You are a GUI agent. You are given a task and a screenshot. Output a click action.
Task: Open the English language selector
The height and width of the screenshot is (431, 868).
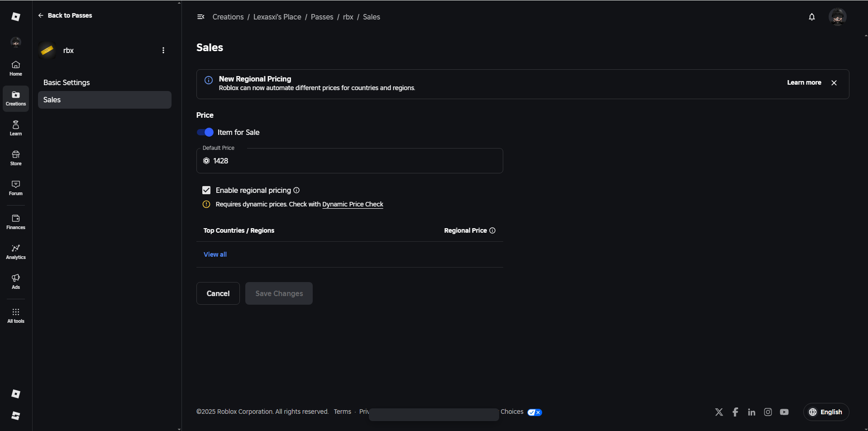pyautogui.click(x=826, y=412)
